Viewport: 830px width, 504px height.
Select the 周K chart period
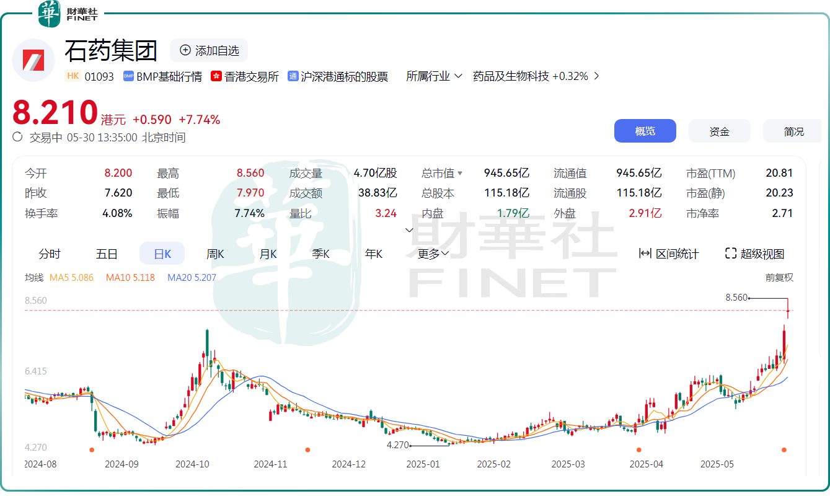tap(215, 254)
